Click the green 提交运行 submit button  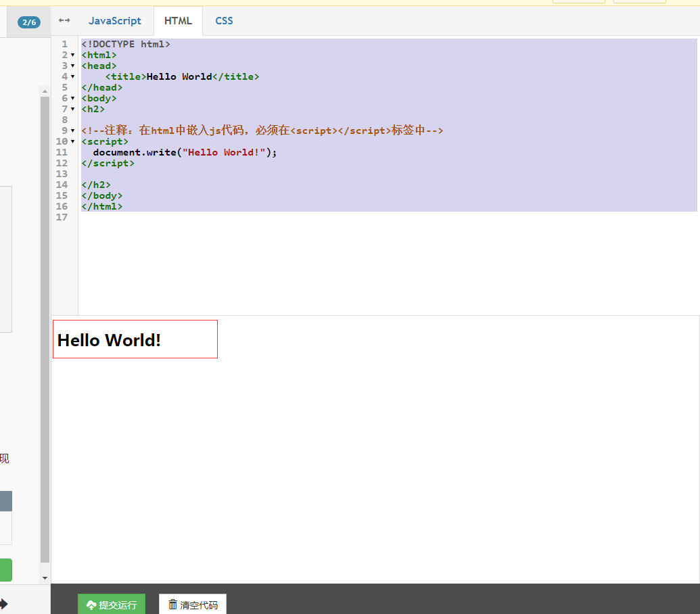[112, 604]
